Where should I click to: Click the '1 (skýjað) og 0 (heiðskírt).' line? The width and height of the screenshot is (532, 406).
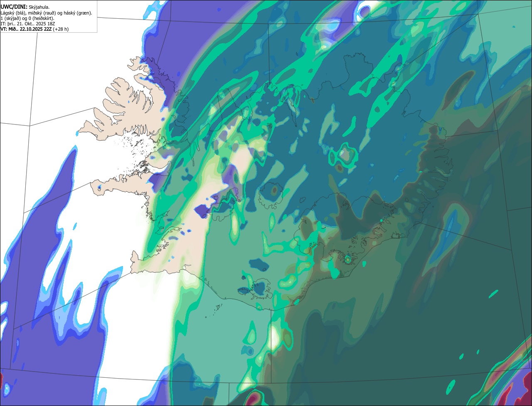pyautogui.click(x=27, y=18)
